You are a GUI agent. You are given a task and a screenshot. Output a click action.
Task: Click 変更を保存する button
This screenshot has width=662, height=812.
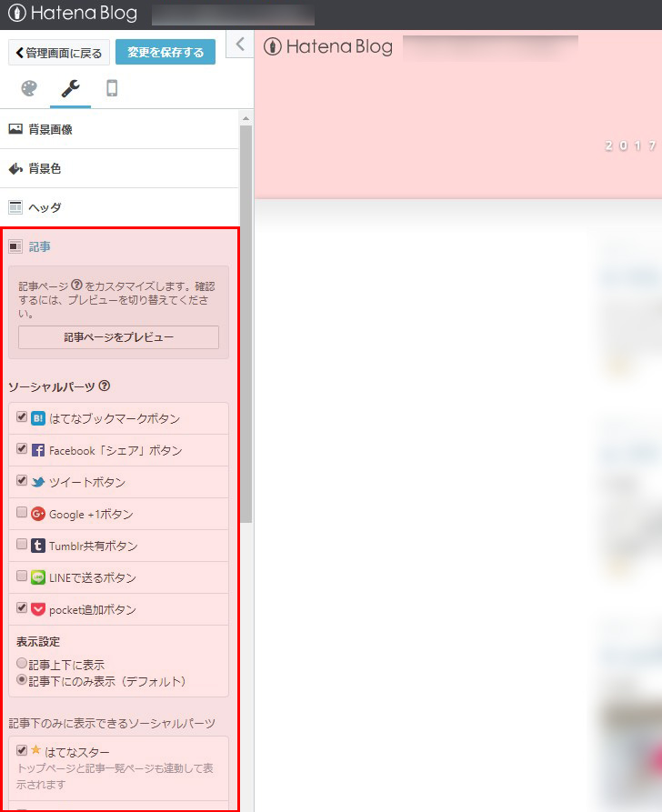pyautogui.click(x=165, y=53)
